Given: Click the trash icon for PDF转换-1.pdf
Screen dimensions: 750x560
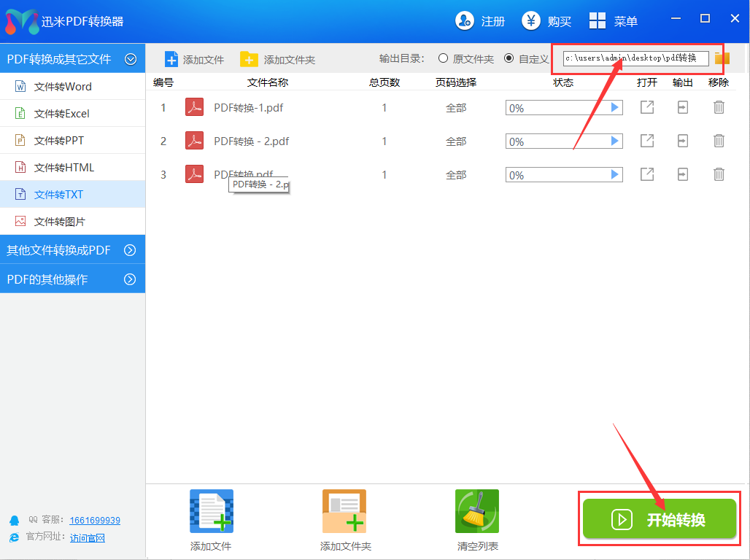Looking at the screenshot, I should 719,108.
